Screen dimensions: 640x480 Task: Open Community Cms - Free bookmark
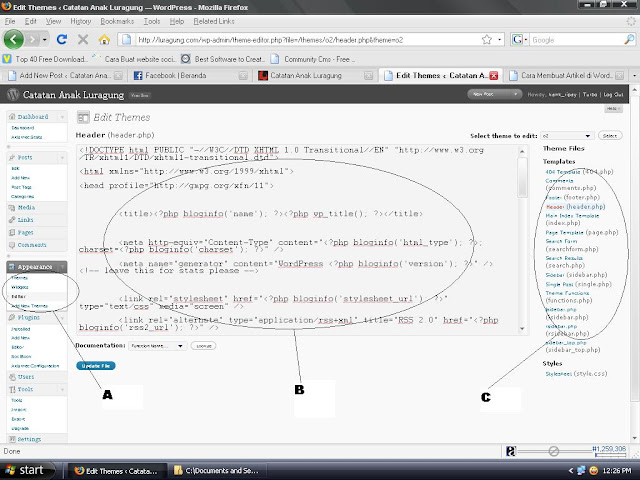[313, 59]
